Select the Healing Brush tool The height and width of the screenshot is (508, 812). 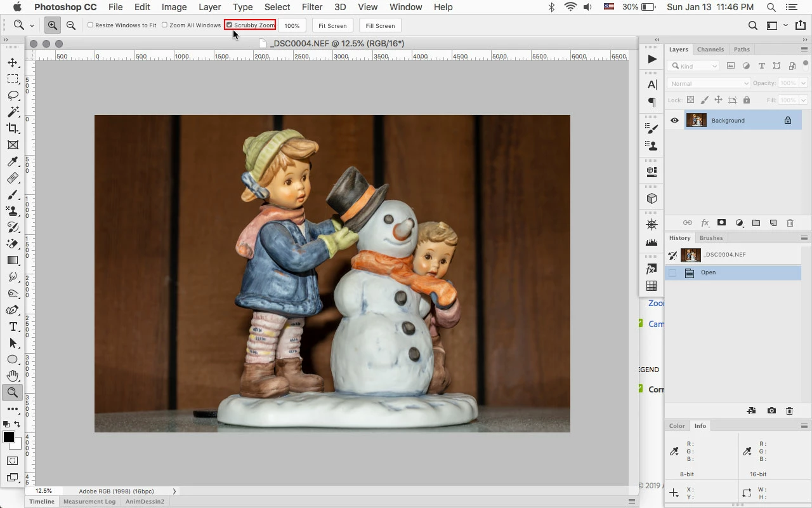coord(13,178)
